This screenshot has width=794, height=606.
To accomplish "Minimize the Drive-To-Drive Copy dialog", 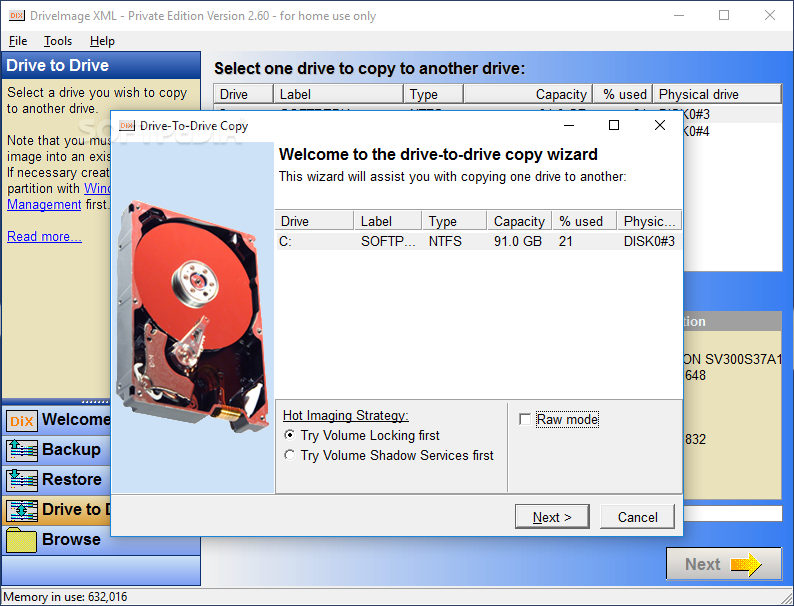I will (569, 125).
